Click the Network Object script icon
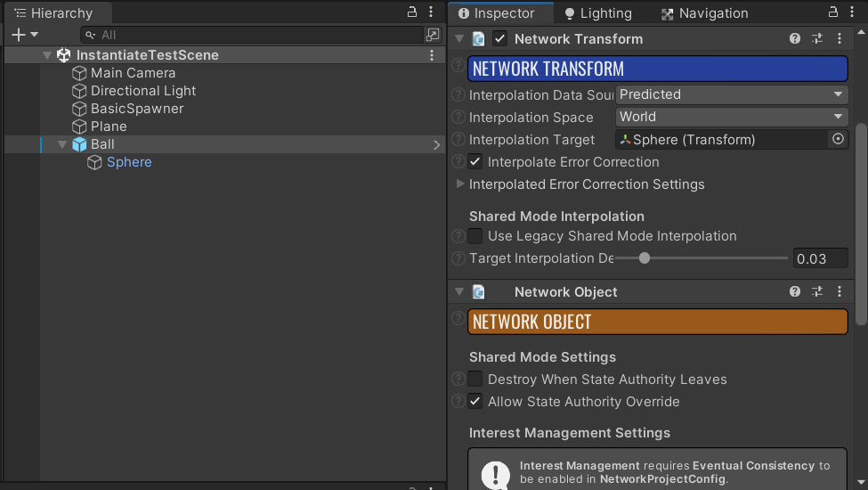Image resolution: width=868 pixels, height=490 pixels. tap(479, 292)
